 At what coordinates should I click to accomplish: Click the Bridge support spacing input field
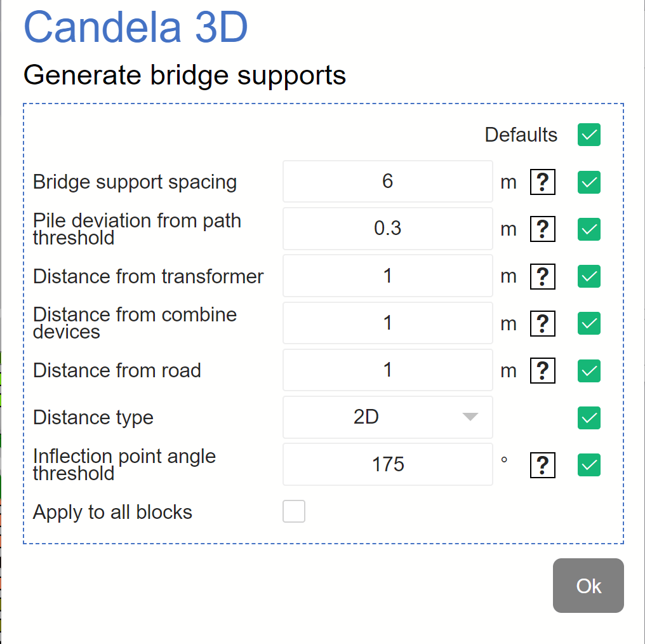(x=387, y=182)
